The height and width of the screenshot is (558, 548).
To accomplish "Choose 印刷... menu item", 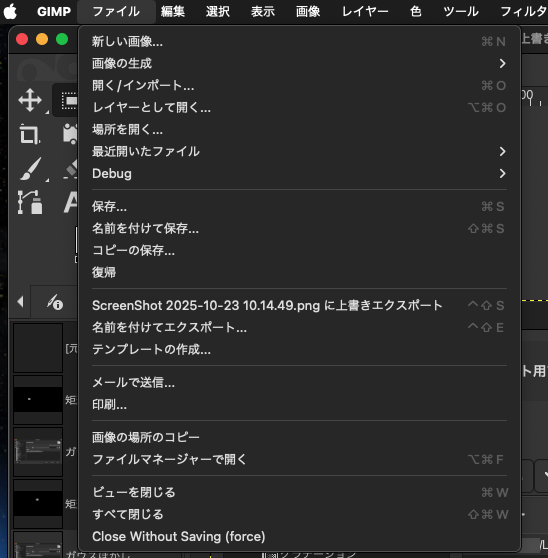I will click(300, 405).
